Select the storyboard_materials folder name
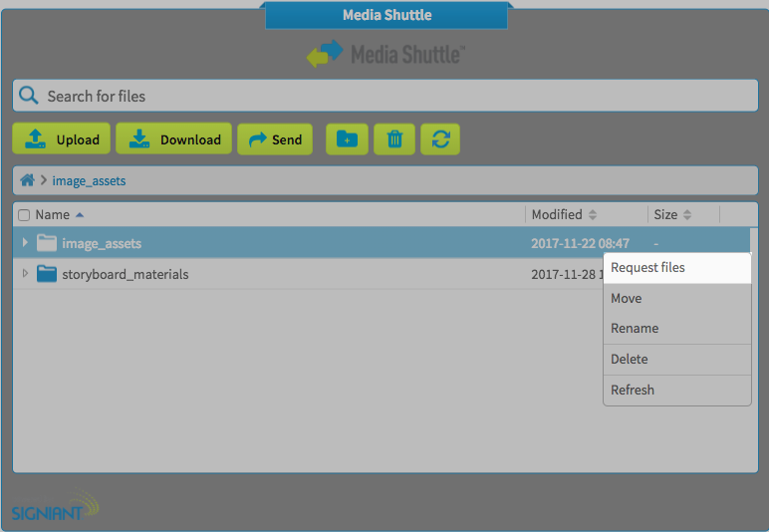Viewport: 769px width, 532px height. pos(126,274)
